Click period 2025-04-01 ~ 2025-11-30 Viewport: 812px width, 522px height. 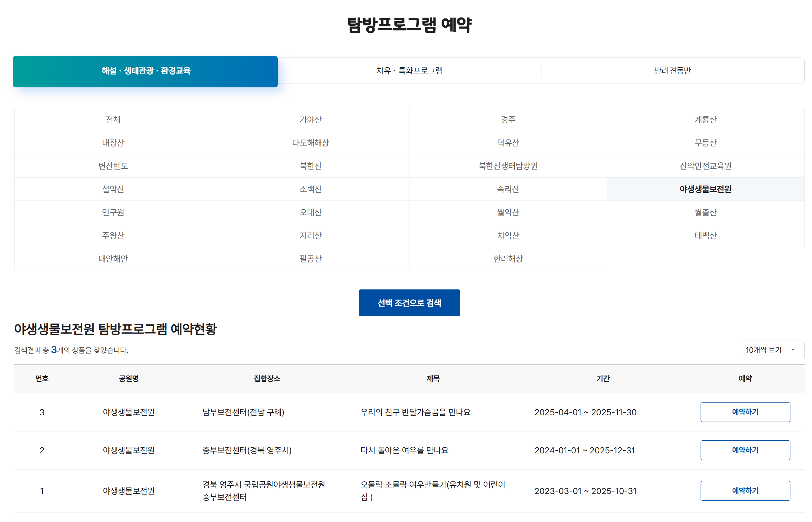(x=585, y=412)
